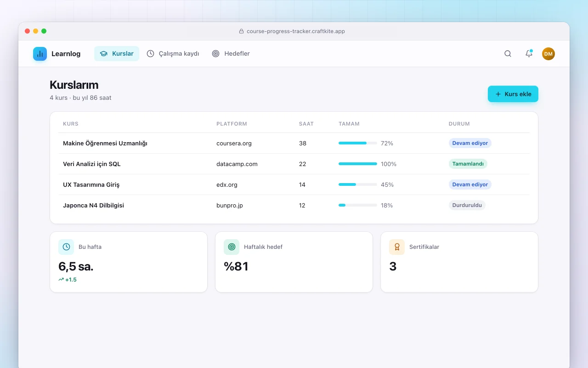Image resolution: width=588 pixels, height=368 pixels.
Task: Click the target icon on Haftalık hedef card
Action: pyautogui.click(x=232, y=247)
